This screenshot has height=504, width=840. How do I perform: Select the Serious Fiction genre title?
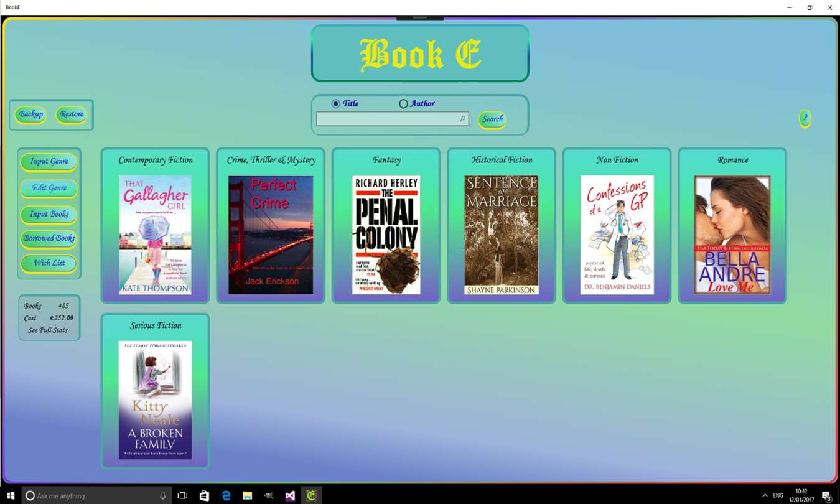pos(156,325)
